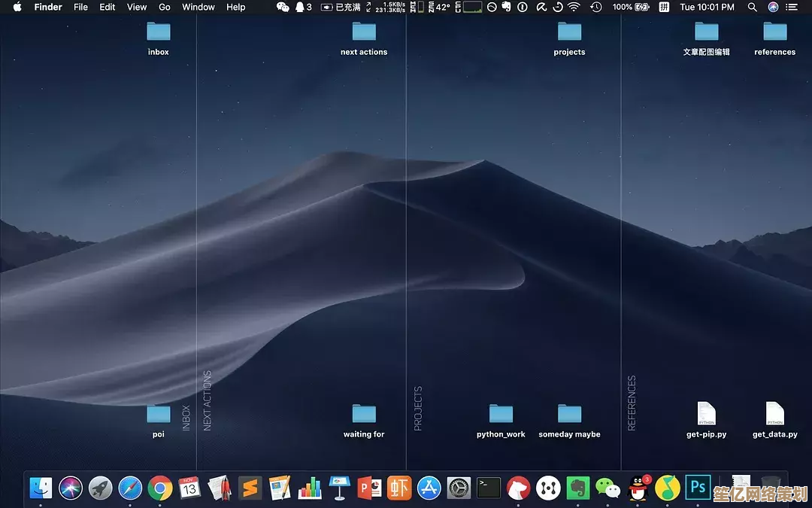
Task: Open the battery status menu
Action: tap(641, 7)
